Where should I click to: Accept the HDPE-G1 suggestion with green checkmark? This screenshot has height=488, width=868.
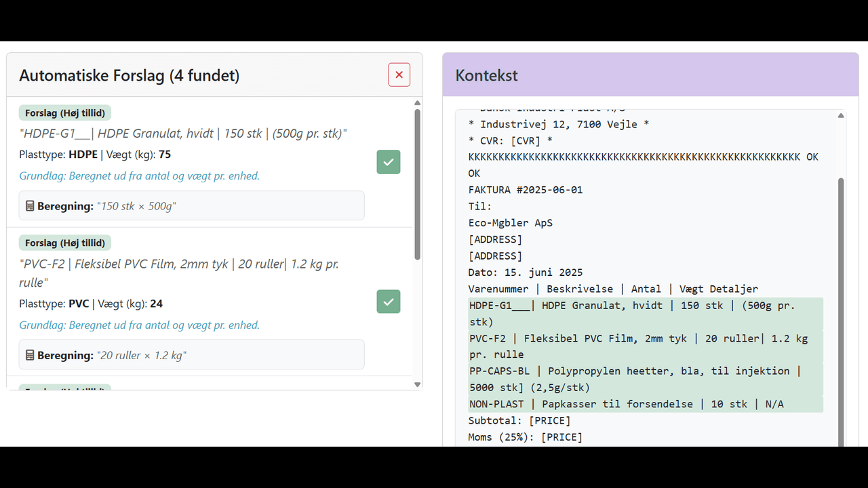click(388, 162)
